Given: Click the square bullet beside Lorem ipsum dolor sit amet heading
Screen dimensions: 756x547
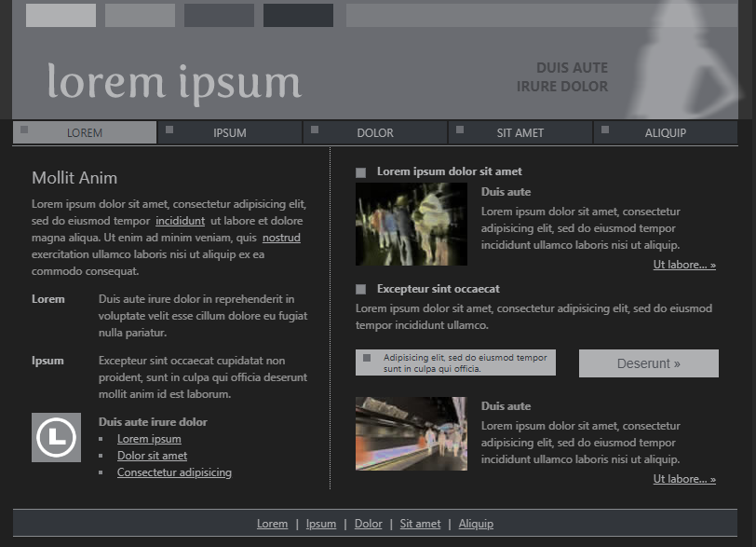Looking at the screenshot, I should pyautogui.click(x=360, y=172).
